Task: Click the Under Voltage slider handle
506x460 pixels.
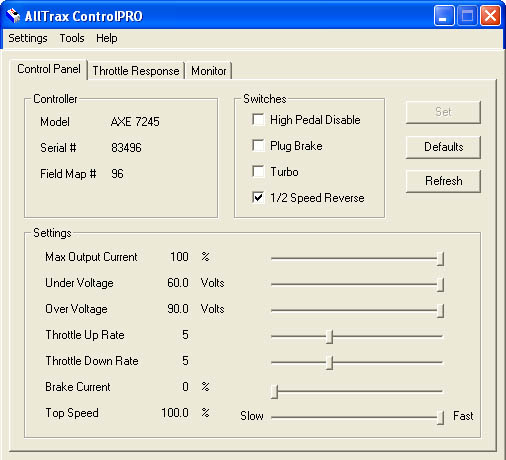Action: coord(440,285)
